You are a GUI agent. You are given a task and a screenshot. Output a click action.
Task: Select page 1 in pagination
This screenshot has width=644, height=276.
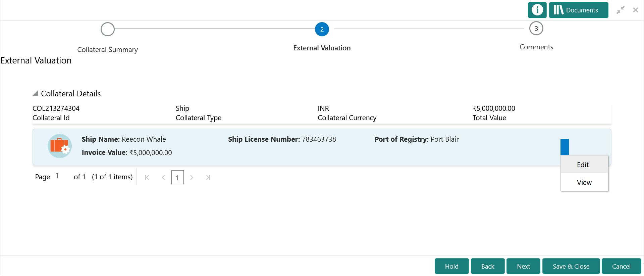177,177
